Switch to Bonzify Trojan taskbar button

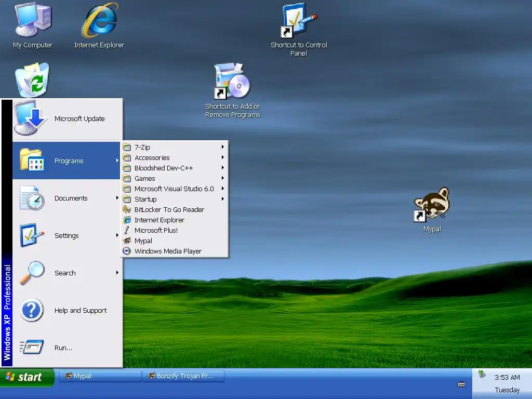(183, 376)
